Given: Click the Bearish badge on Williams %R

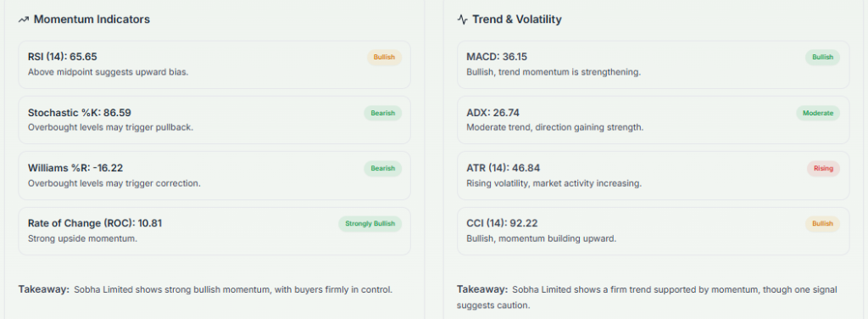Looking at the screenshot, I should tap(383, 168).
